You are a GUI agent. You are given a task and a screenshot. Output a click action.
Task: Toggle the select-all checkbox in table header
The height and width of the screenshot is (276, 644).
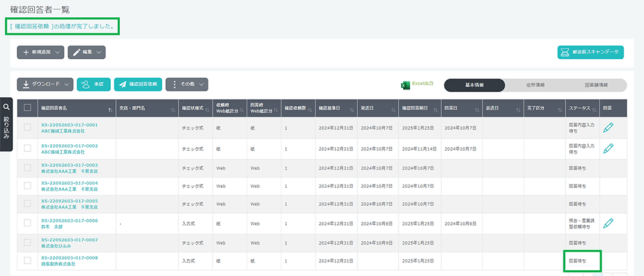(27, 108)
